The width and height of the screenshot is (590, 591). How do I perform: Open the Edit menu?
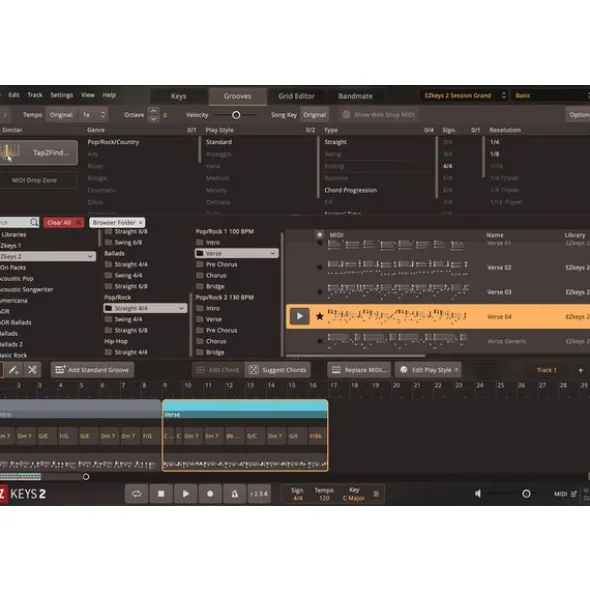click(14, 95)
